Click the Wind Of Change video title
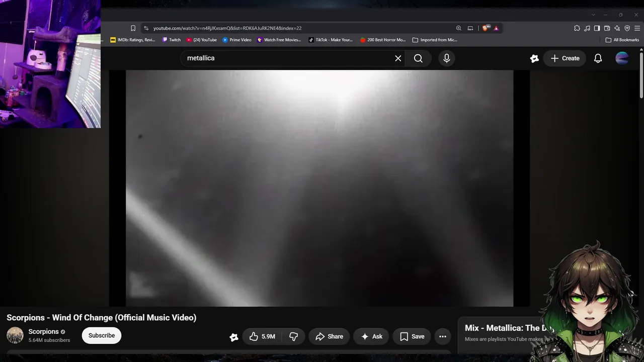Image resolution: width=644 pixels, height=362 pixels. click(102, 318)
